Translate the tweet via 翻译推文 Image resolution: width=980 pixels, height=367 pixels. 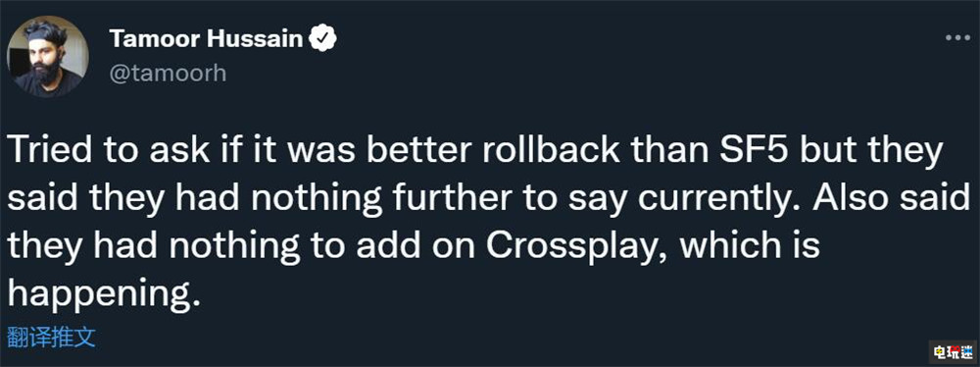tap(51, 338)
